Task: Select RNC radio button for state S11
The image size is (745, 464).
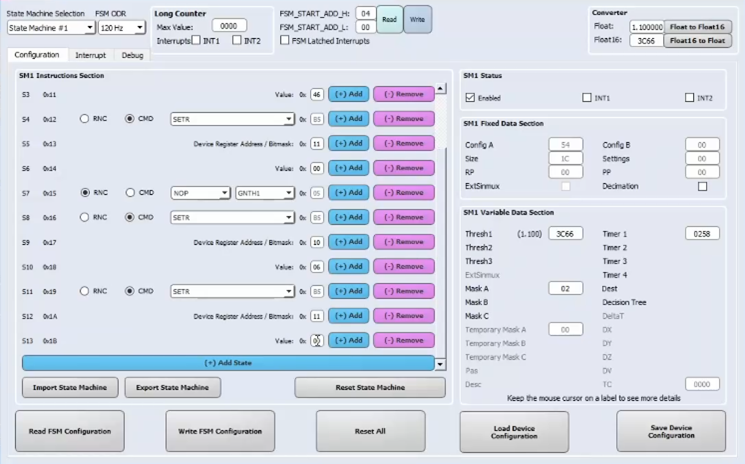Action: (x=85, y=291)
